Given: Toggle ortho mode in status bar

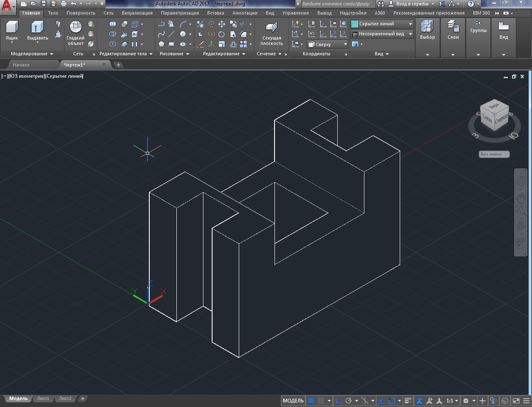Looking at the screenshot, I should coord(339,401).
